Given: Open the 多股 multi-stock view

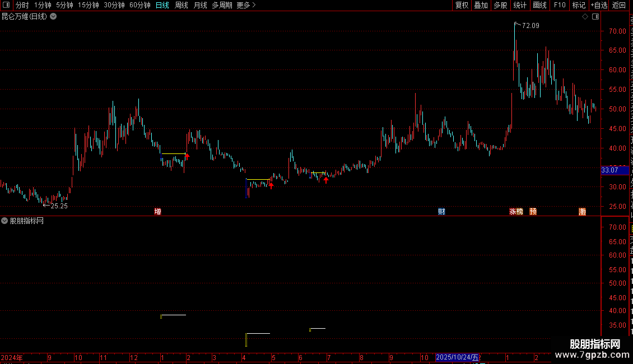Looking at the screenshot, I should point(500,5).
